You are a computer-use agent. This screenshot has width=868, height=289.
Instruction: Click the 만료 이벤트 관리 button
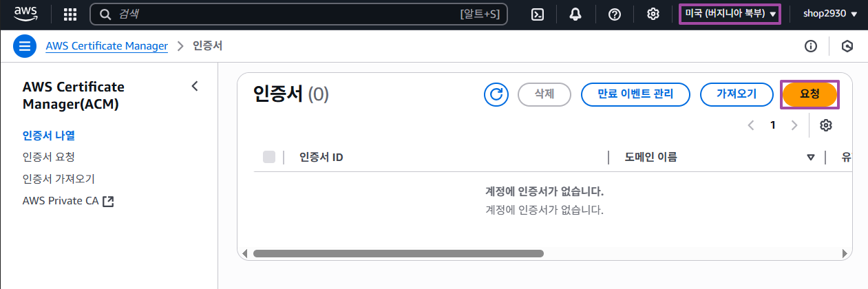coord(635,94)
